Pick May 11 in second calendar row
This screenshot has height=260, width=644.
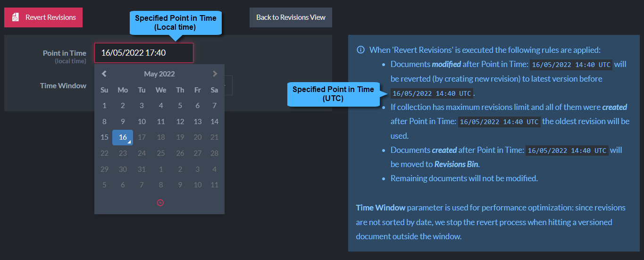pyautogui.click(x=161, y=121)
